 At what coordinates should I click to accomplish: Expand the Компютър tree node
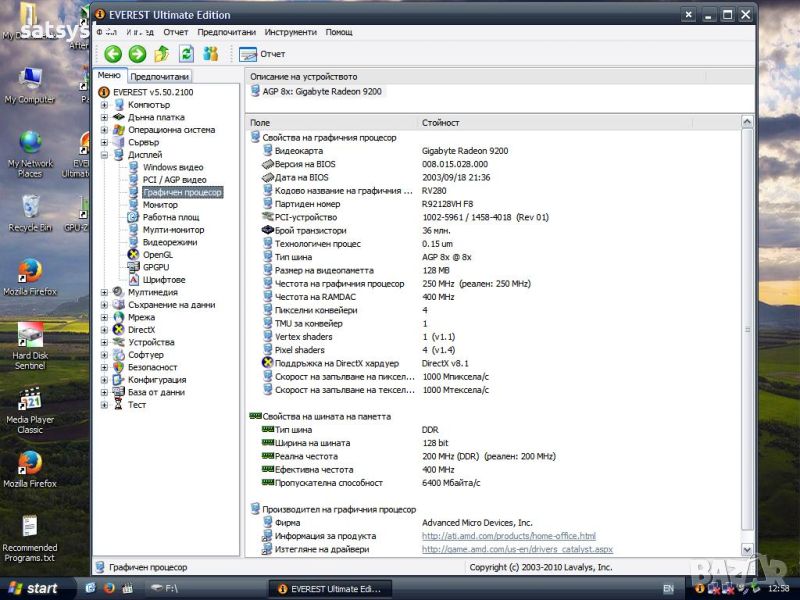pyautogui.click(x=104, y=105)
